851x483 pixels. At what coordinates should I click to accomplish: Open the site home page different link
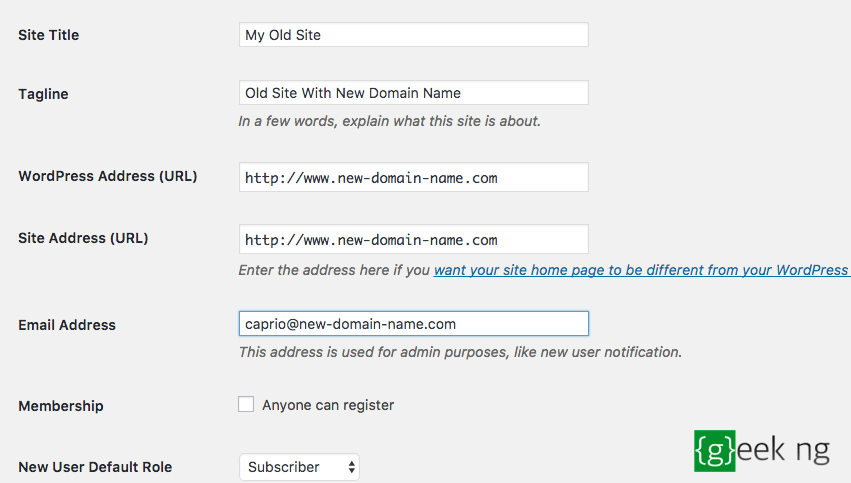(642, 270)
